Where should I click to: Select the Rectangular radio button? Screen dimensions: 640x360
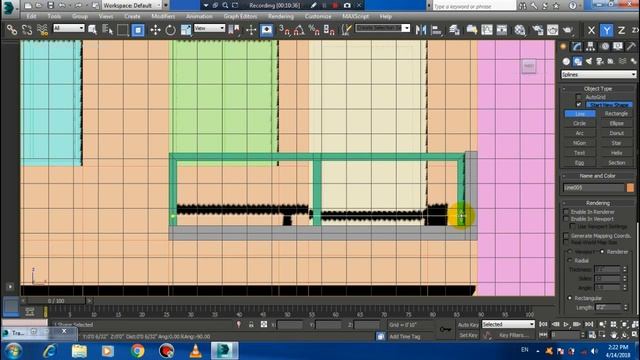tap(570, 298)
